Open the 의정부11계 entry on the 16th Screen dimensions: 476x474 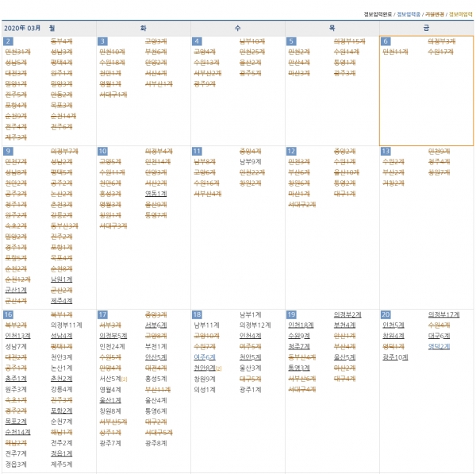(66, 325)
